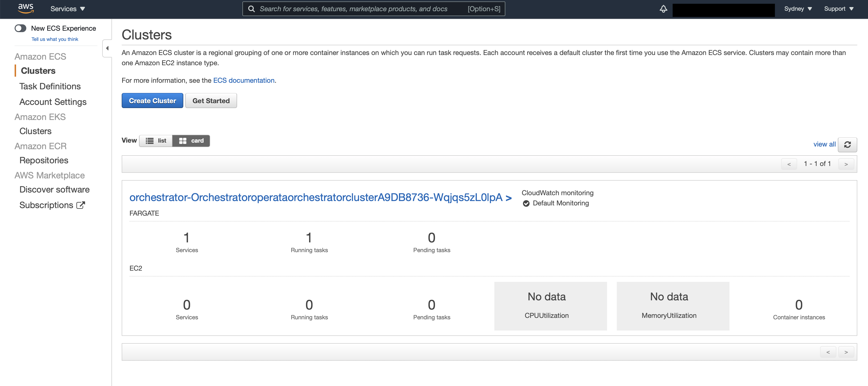Click the Create Cluster button

(x=152, y=101)
